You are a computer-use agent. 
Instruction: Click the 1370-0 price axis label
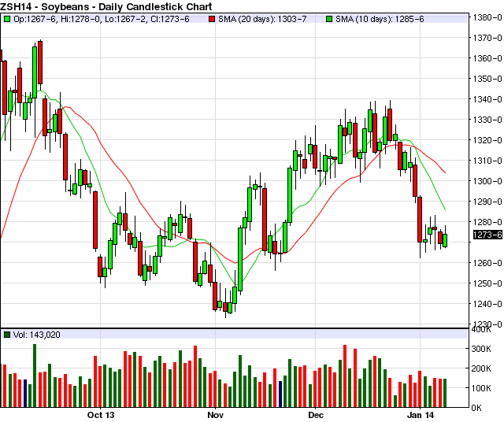tap(487, 38)
